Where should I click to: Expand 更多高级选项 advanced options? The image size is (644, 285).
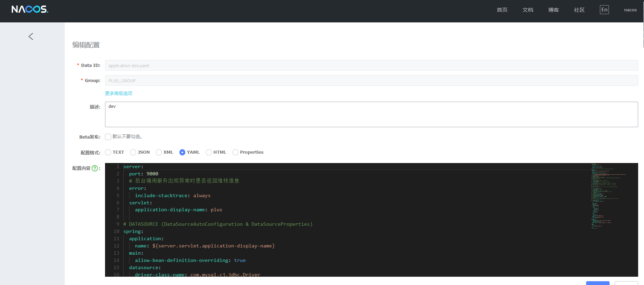(118, 93)
